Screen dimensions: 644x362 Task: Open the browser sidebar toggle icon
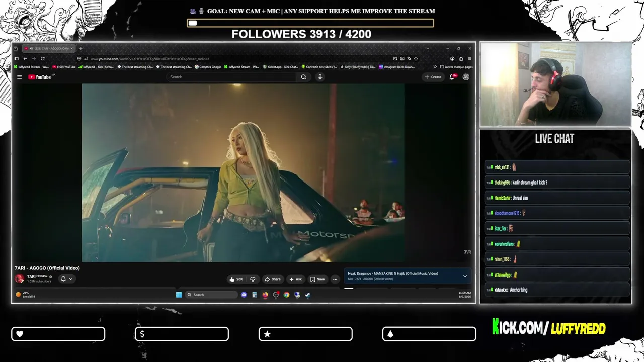[x=16, y=59]
